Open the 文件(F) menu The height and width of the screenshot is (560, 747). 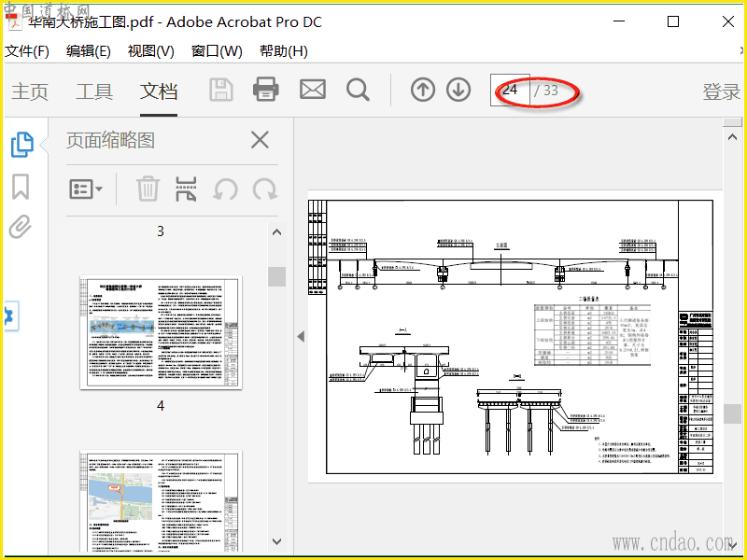27,51
